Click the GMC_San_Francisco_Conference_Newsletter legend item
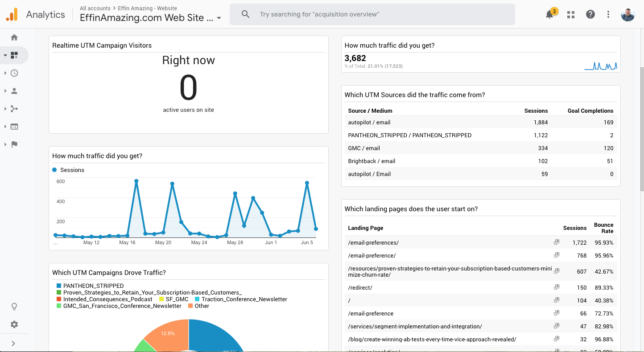 point(119,306)
